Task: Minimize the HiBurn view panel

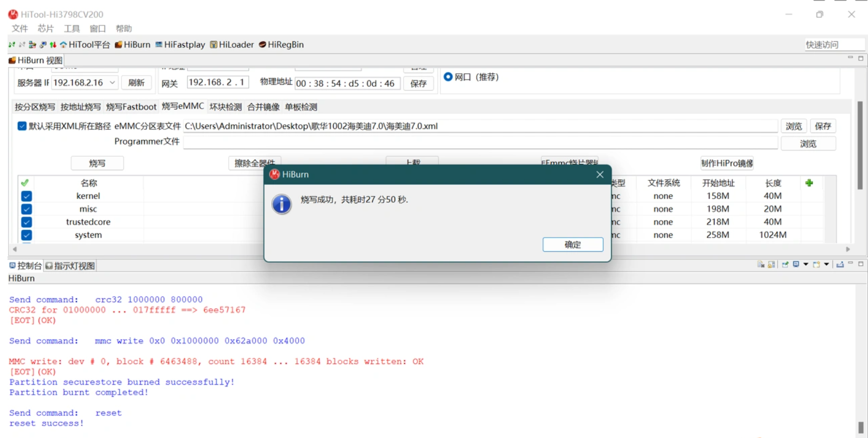Action: pos(850,58)
